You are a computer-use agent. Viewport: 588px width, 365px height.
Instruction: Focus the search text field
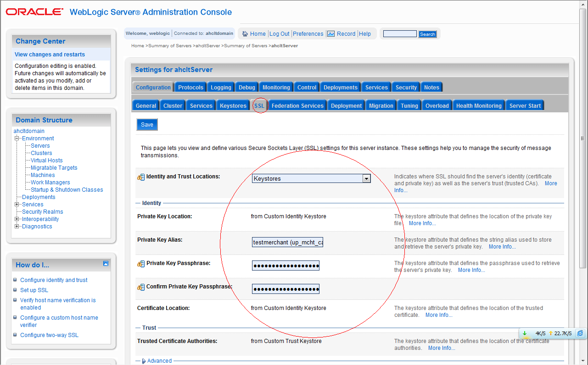click(x=400, y=34)
